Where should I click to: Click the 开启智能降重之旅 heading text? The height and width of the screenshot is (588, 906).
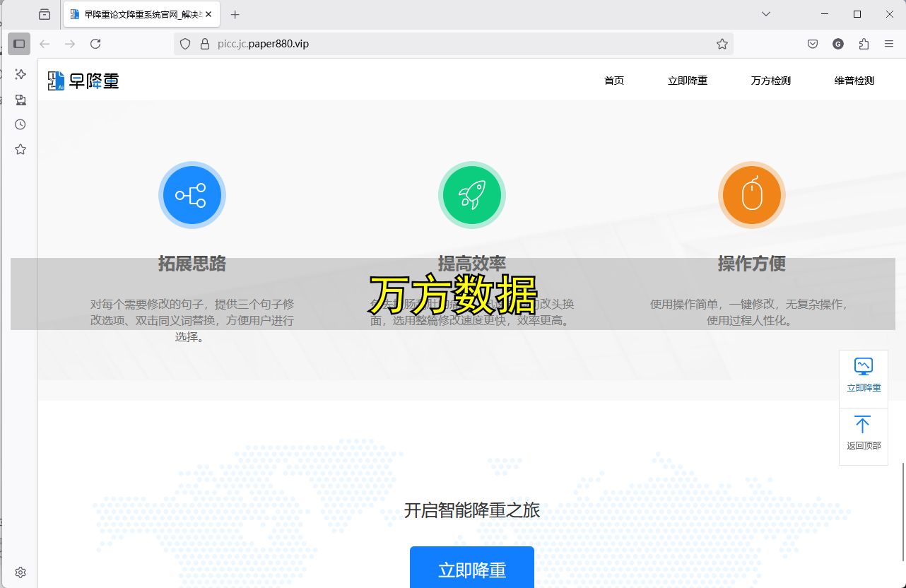tap(472, 510)
